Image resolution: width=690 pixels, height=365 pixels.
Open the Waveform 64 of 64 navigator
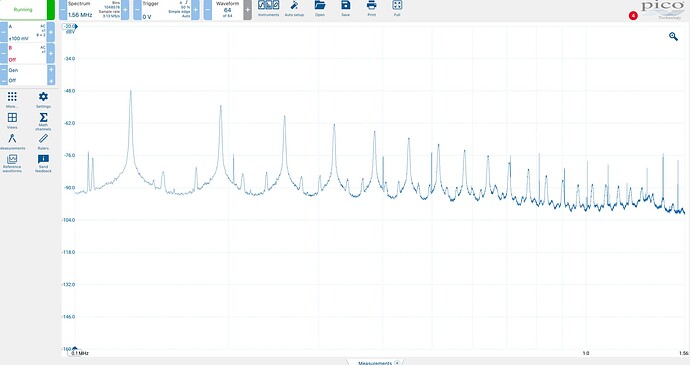coord(228,10)
